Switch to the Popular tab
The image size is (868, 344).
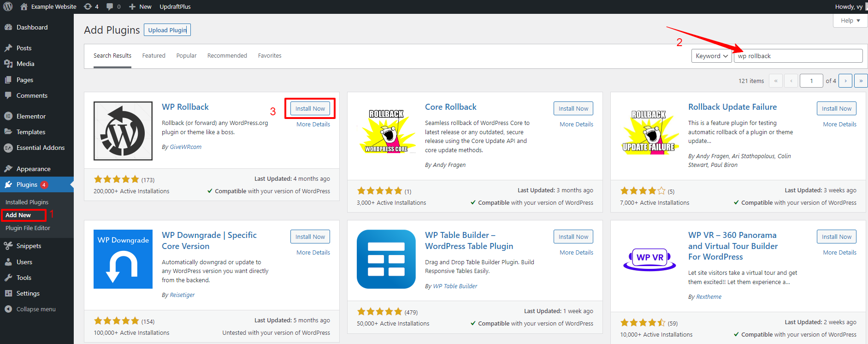tap(186, 56)
